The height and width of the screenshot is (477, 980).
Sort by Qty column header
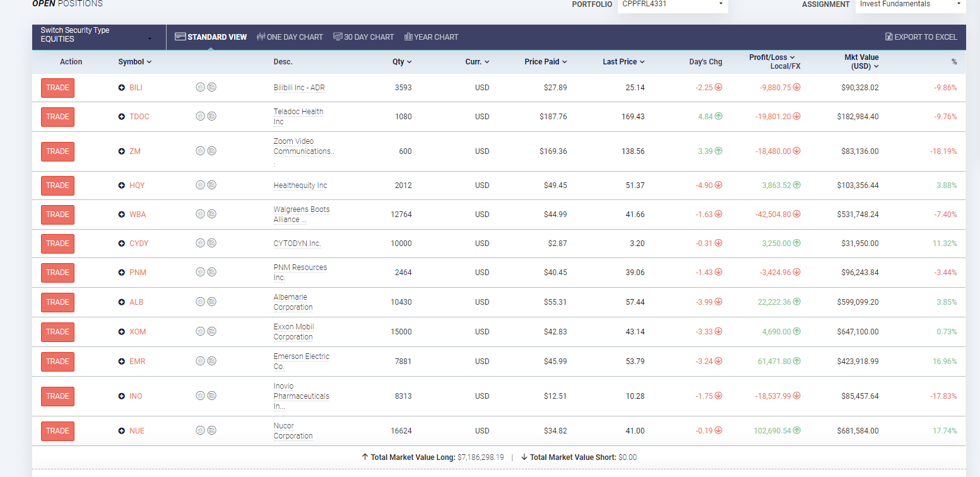pos(402,62)
